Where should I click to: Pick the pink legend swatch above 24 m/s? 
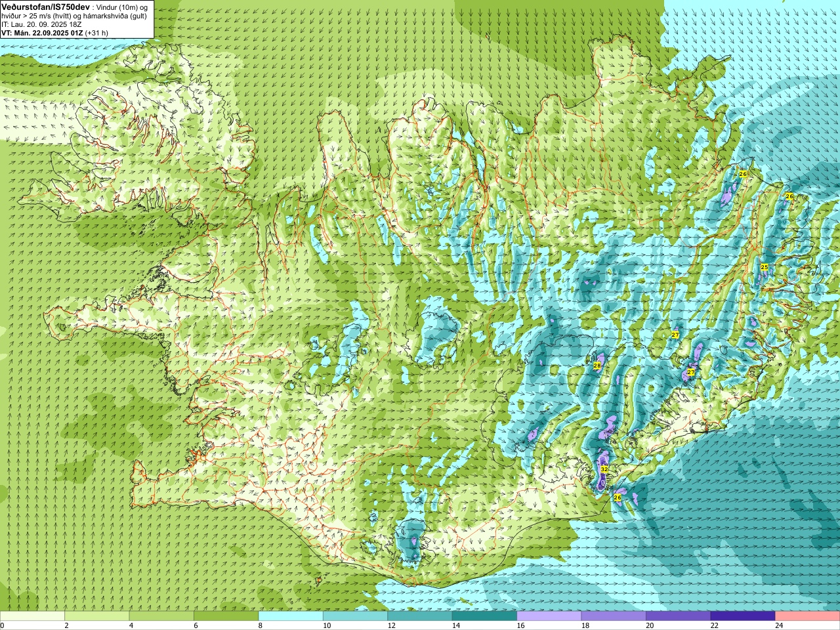(x=807, y=616)
